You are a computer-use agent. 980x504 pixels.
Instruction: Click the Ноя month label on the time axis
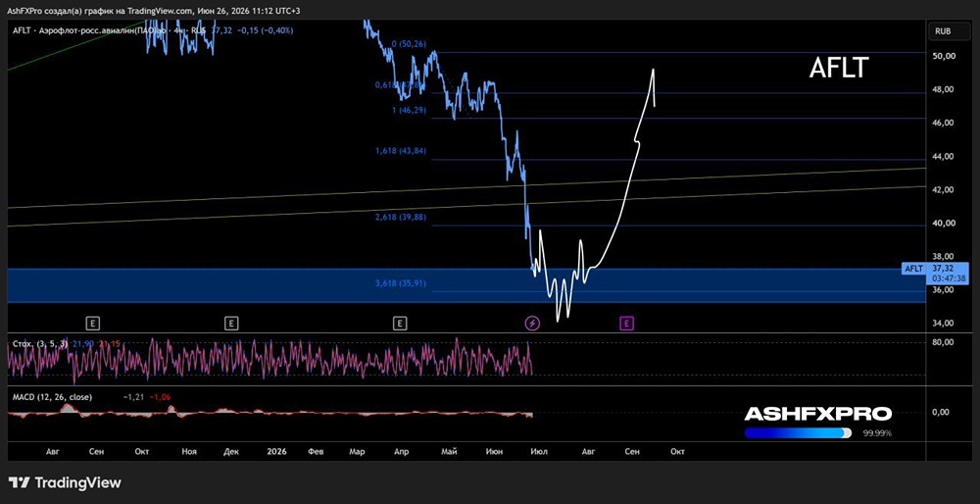click(x=189, y=451)
